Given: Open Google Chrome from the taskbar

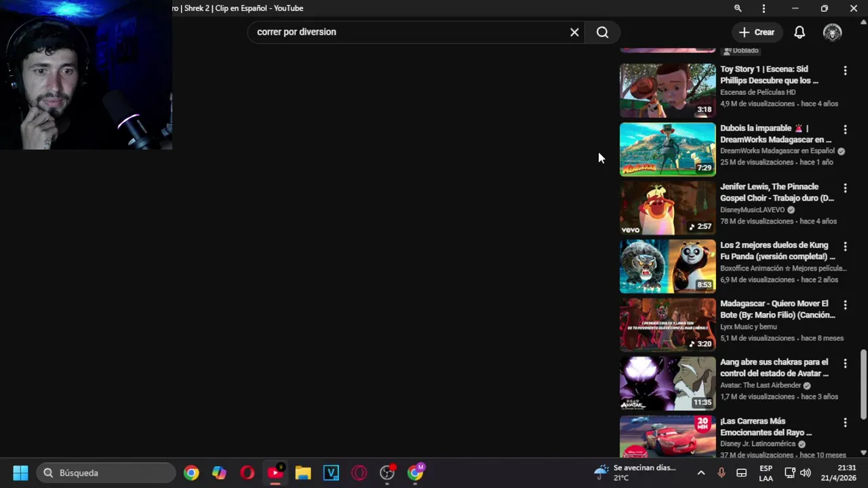Looking at the screenshot, I should (191, 473).
